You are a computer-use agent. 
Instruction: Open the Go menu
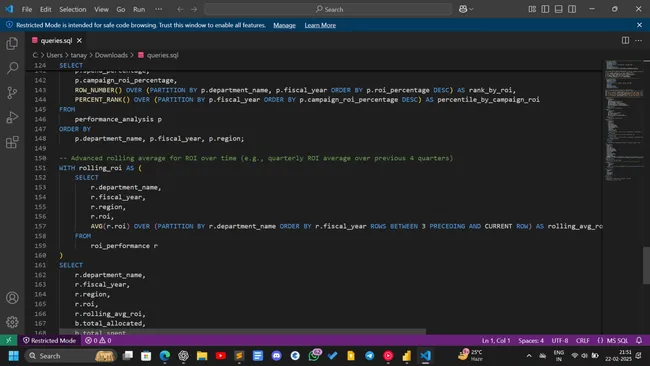coord(121,9)
